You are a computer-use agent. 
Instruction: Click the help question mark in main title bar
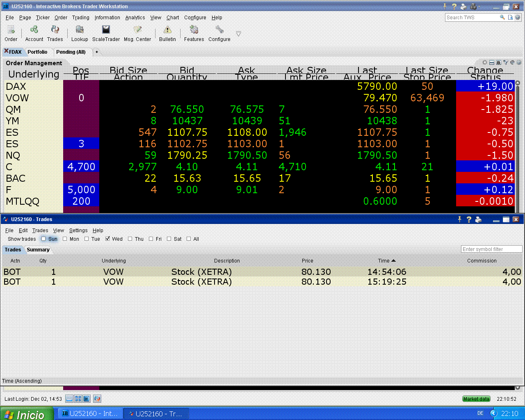(454, 6)
